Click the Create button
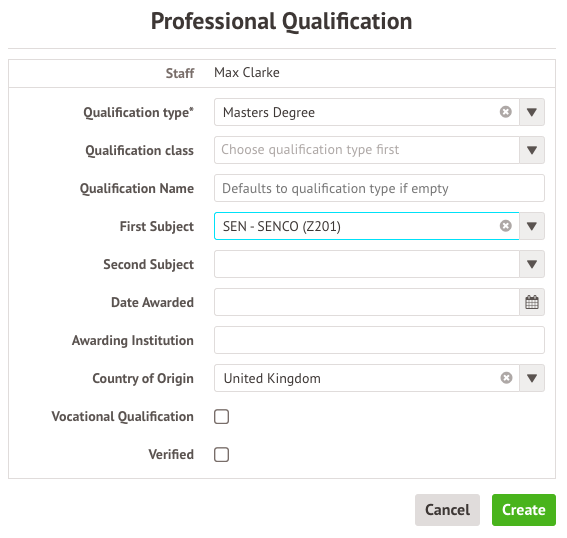 click(x=524, y=510)
